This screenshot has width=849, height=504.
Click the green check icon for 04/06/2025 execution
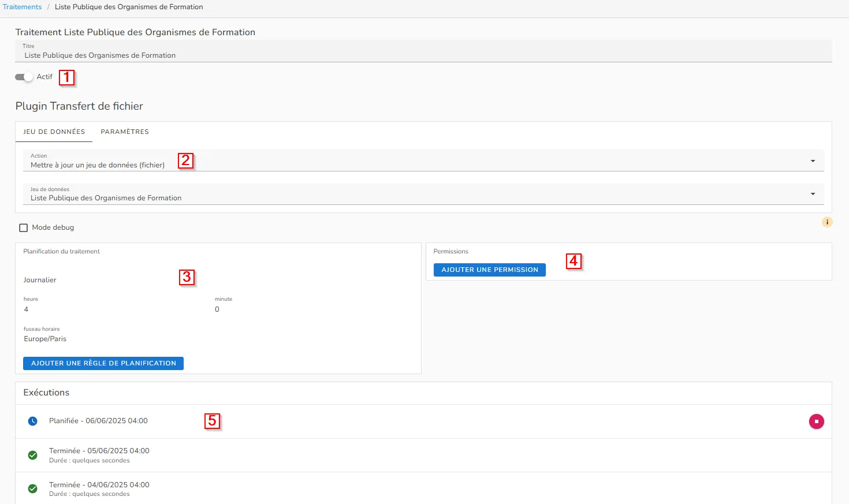tap(33, 489)
